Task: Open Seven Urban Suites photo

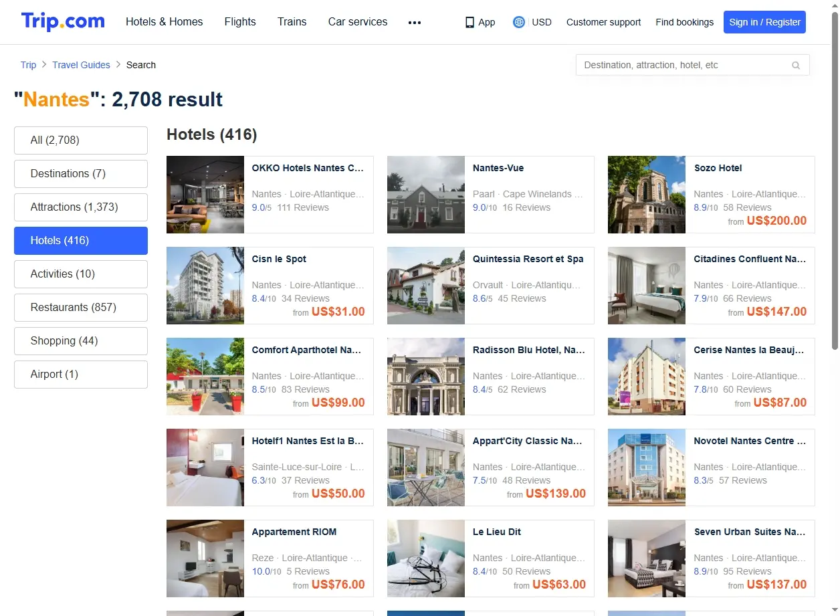Action: point(647,558)
